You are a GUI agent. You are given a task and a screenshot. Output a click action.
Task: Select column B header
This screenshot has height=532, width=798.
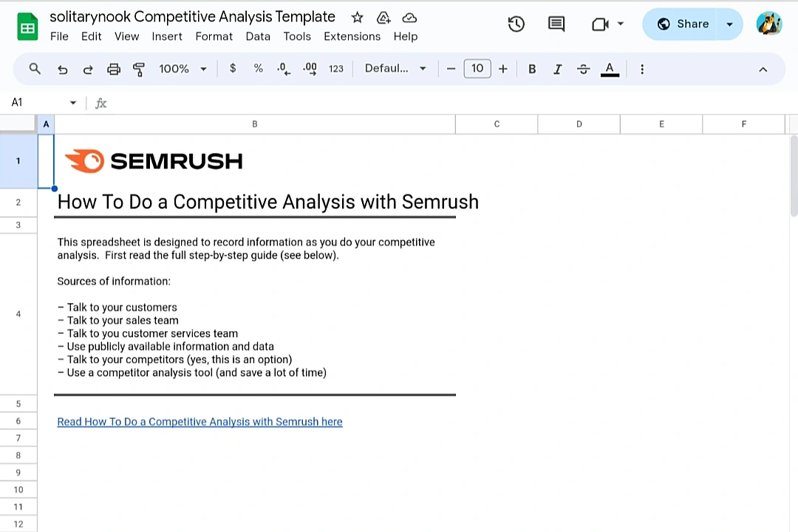click(255, 124)
